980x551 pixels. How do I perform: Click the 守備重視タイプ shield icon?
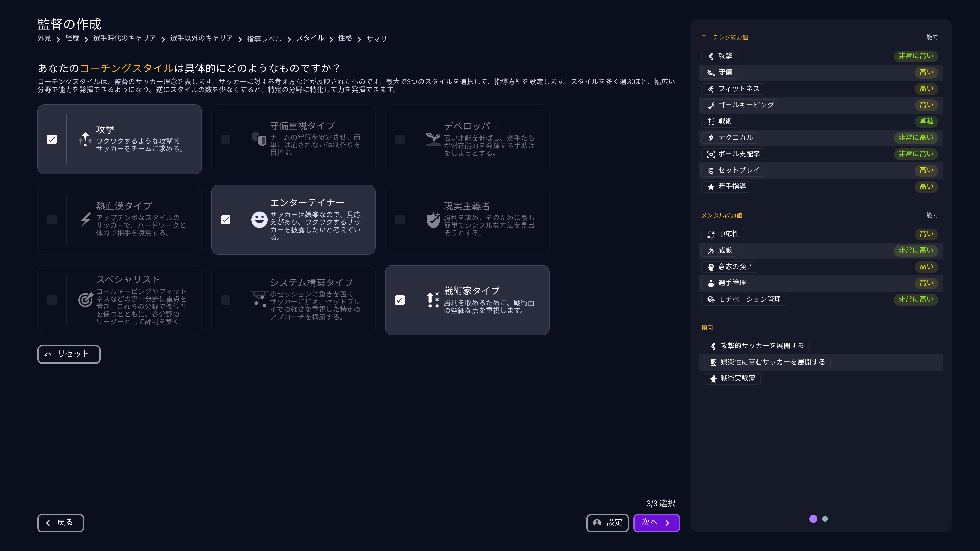click(259, 139)
